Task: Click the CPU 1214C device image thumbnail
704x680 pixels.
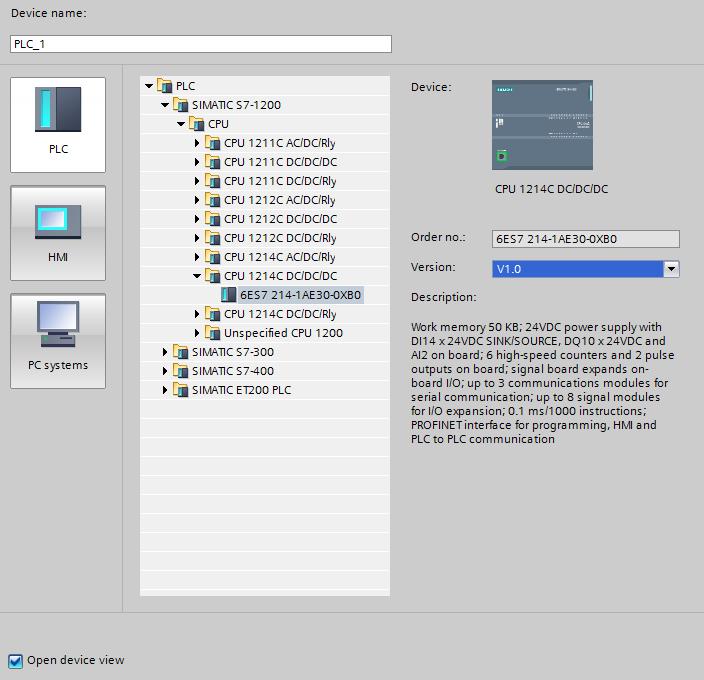Action: tap(542, 125)
